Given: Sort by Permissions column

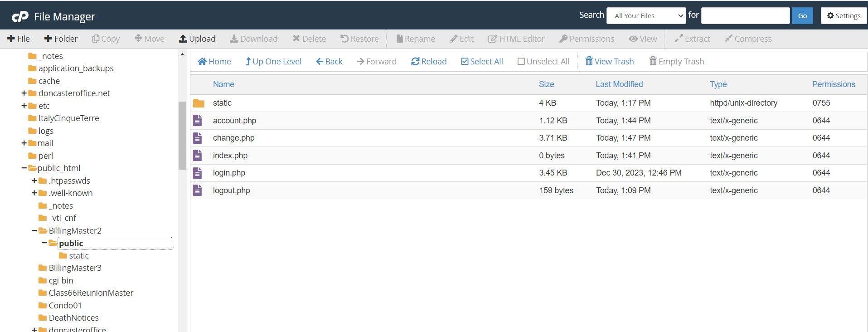Looking at the screenshot, I should 834,84.
